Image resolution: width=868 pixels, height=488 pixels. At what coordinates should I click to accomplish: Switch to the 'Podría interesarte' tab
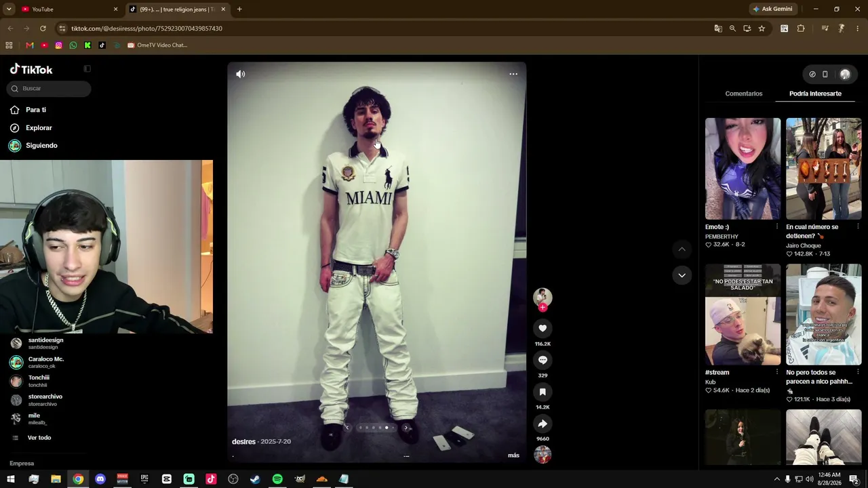[815, 94]
